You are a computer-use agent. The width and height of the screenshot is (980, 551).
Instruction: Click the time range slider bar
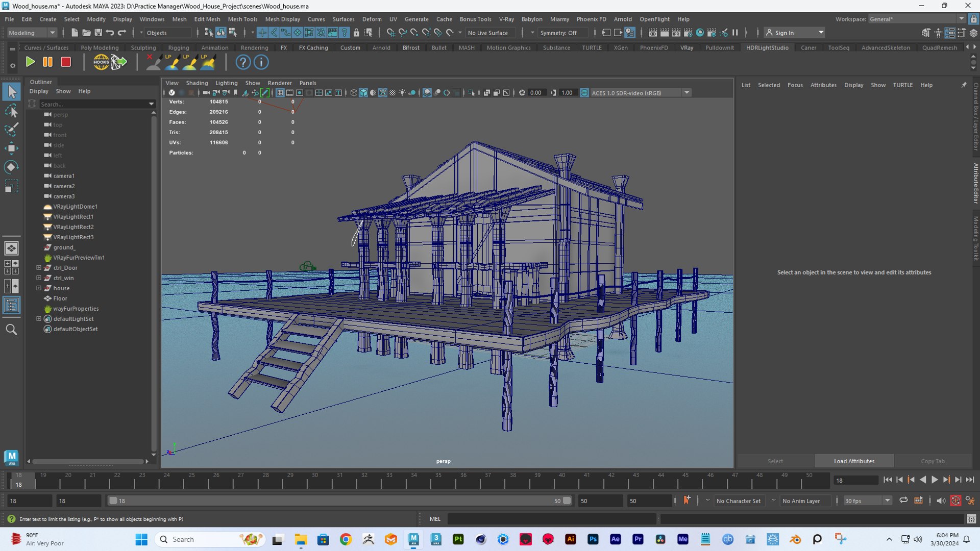tap(340, 500)
